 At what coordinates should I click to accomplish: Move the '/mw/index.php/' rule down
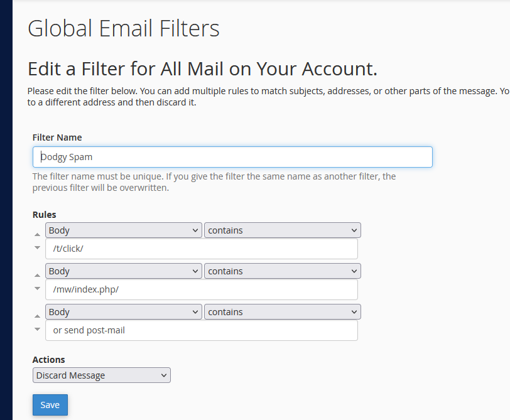point(37,288)
